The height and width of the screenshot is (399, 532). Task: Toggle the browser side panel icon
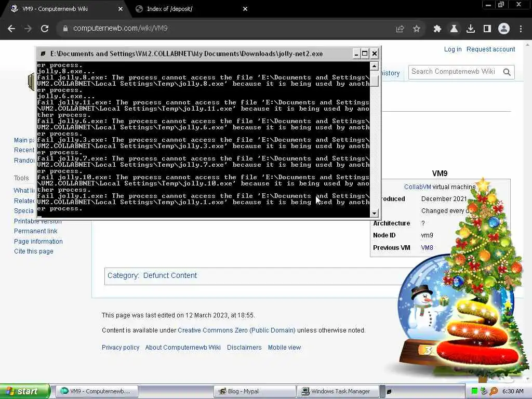click(487, 29)
